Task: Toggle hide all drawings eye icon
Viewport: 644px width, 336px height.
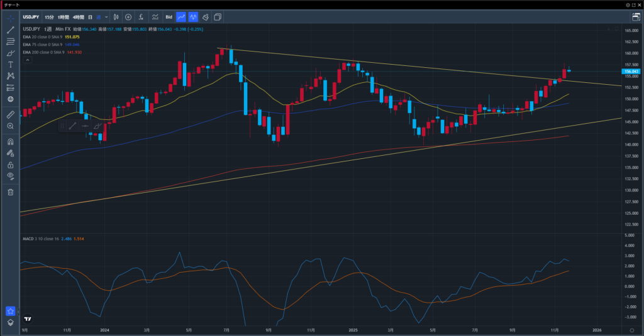Action: (x=10, y=176)
